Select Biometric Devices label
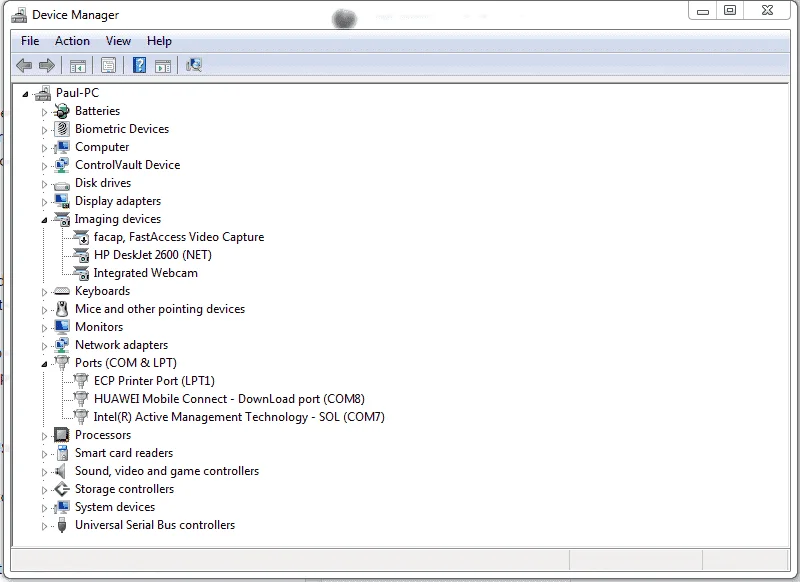800x582 pixels. coord(122,129)
